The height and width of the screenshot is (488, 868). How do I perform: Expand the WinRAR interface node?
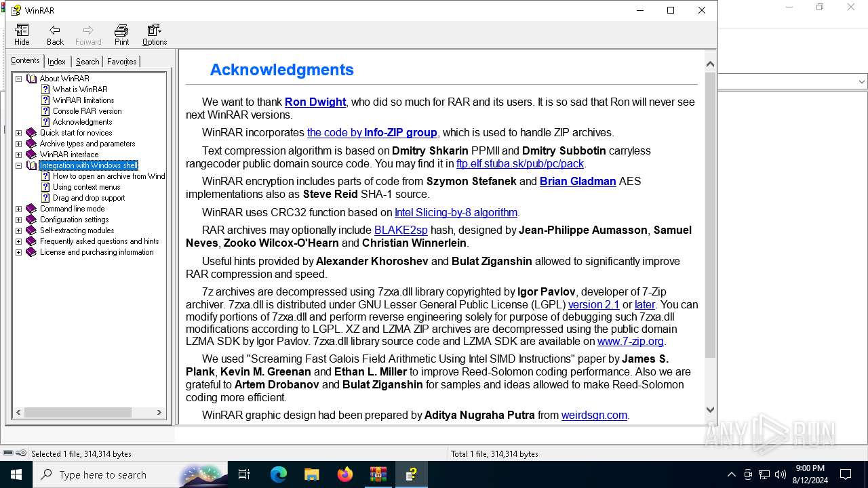pyautogui.click(x=19, y=155)
